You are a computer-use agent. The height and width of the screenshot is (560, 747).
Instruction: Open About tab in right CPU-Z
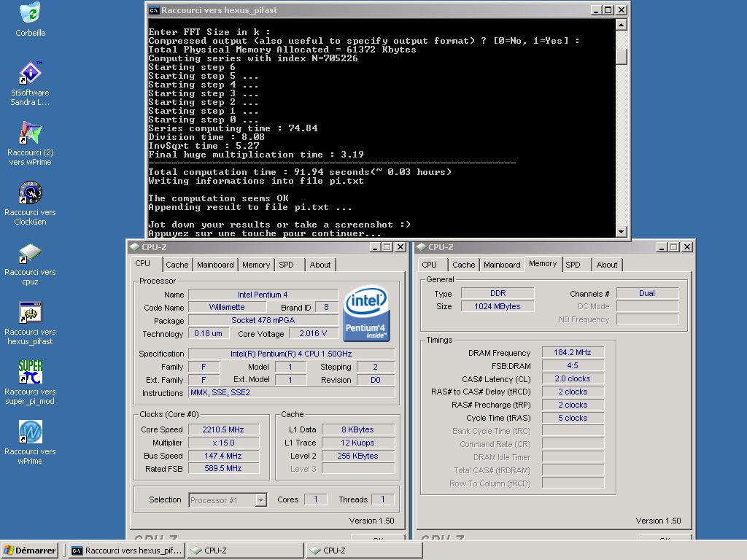[x=607, y=265]
